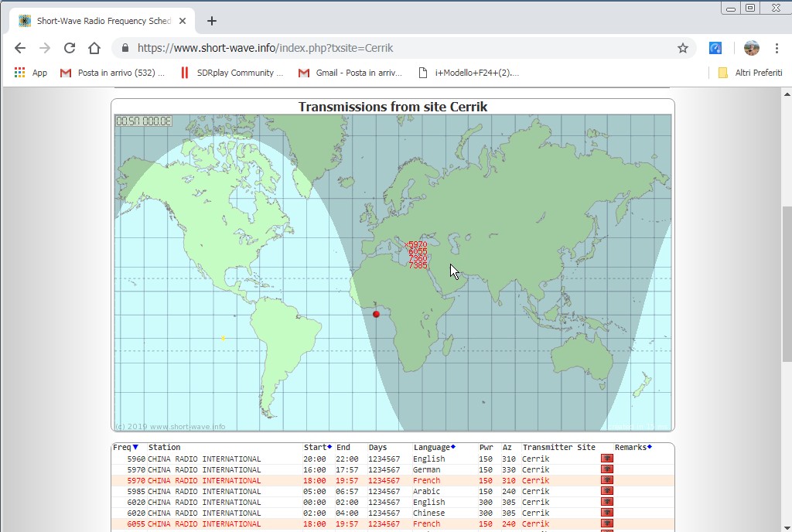Click start time 20:00 cell

315,459
